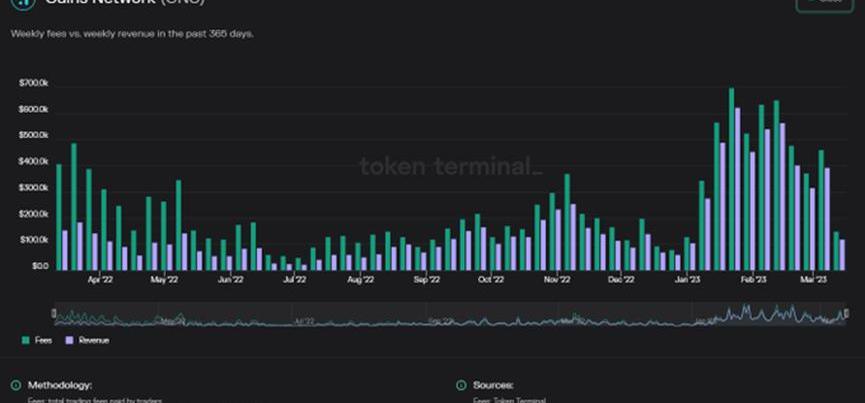Click the purple Revenue legend square

pyautogui.click(x=69, y=340)
